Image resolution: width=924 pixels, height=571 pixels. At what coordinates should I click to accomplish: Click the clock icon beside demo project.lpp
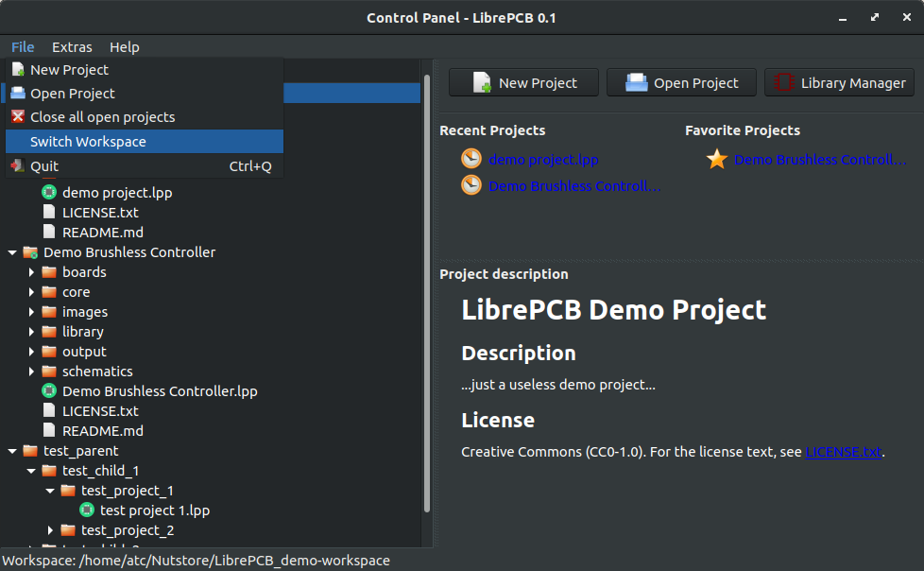(471, 159)
